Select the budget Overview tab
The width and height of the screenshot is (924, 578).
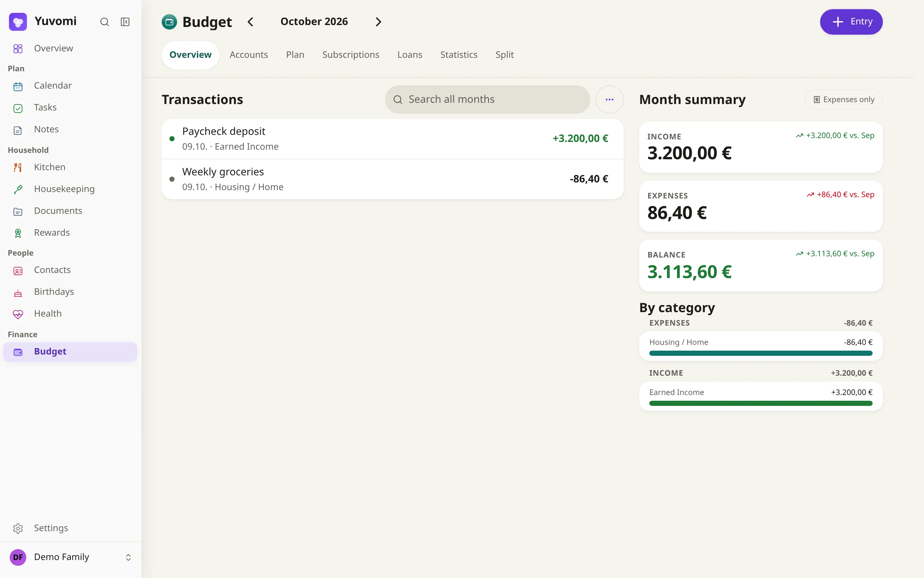click(191, 55)
